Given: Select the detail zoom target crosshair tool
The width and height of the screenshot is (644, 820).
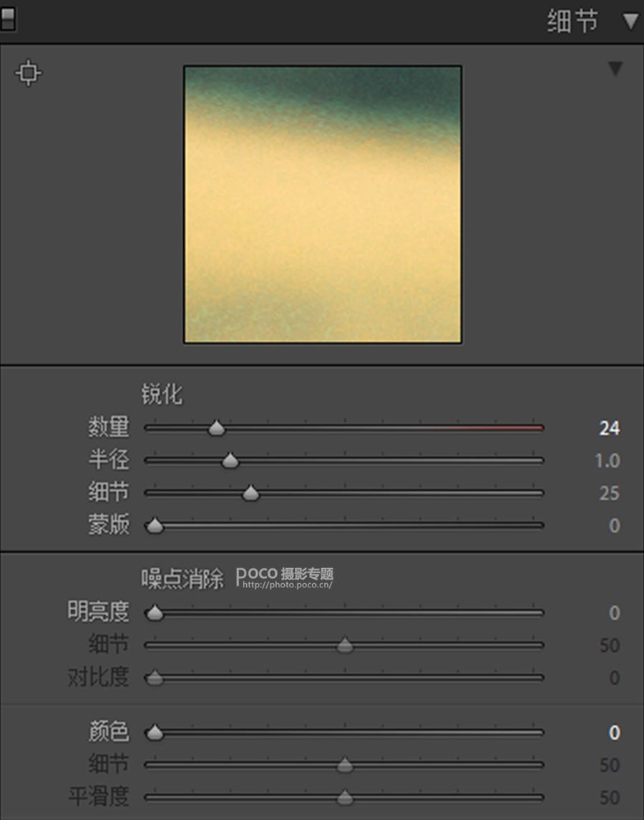Looking at the screenshot, I should [28, 72].
